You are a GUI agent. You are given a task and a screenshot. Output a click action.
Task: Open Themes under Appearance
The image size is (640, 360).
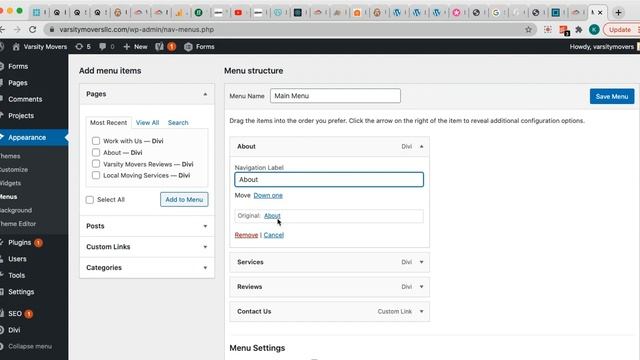[10, 156]
